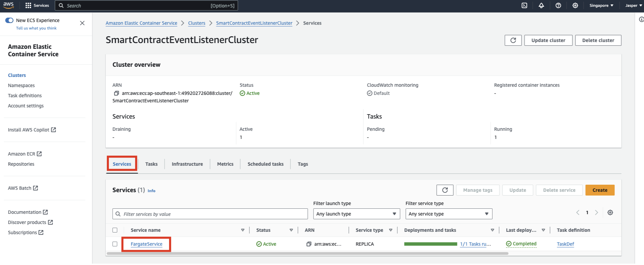Image resolution: width=644 pixels, height=265 pixels.
Task: Click the horizontal scrollbar under services table
Action: [x=307, y=253]
